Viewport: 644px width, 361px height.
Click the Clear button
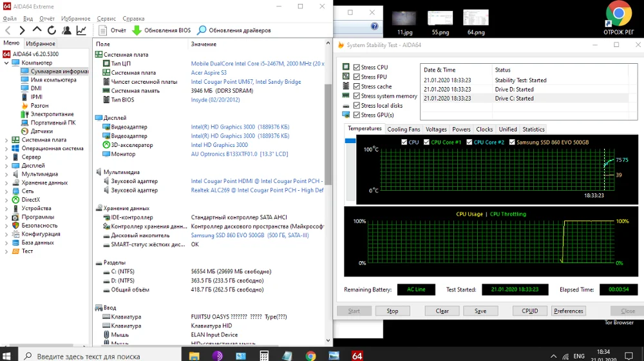tap(442, 311)
